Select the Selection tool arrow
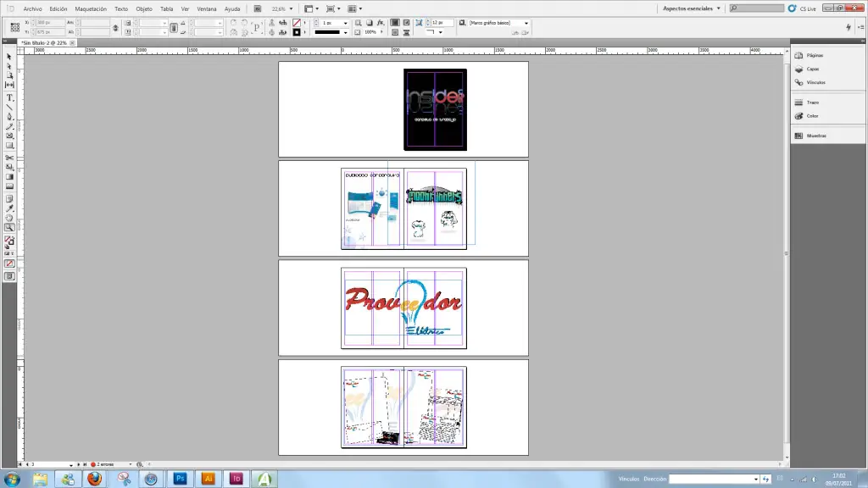The height and width of the screenshot is (488, 868). click(x=8, y=57)
